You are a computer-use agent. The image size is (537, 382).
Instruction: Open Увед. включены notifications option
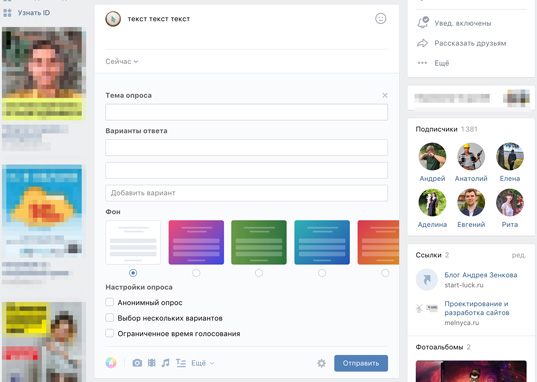point(463,23)
